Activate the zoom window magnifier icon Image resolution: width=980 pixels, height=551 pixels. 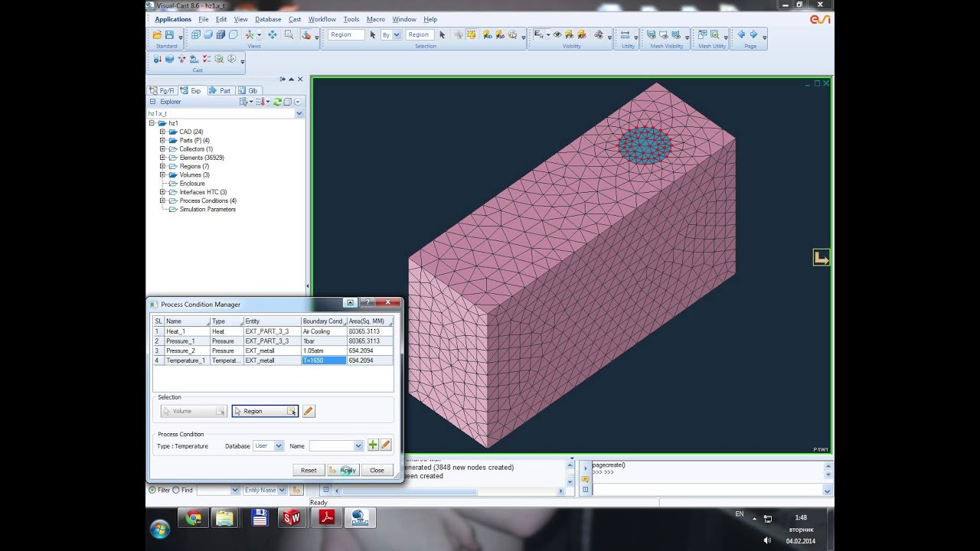click(289, 34)
